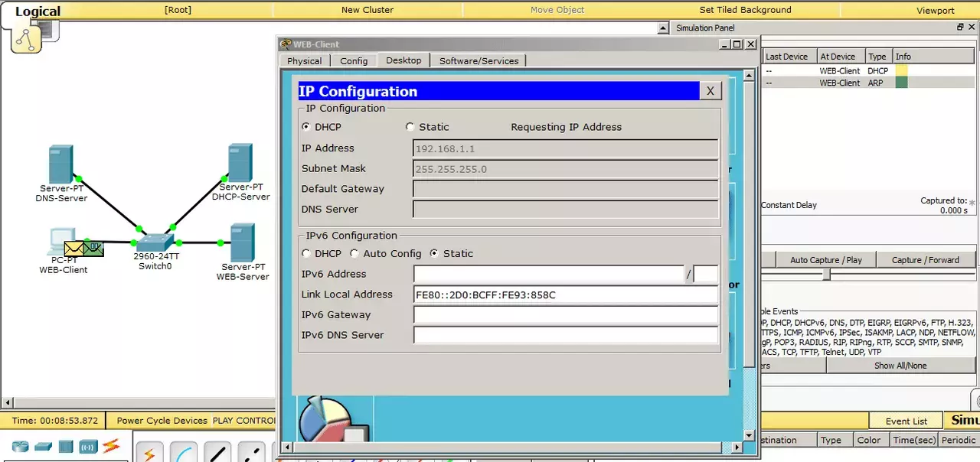Select the Static IPv4 radio button
This screenshot has height=462, width=980.
tap(410, 127)
